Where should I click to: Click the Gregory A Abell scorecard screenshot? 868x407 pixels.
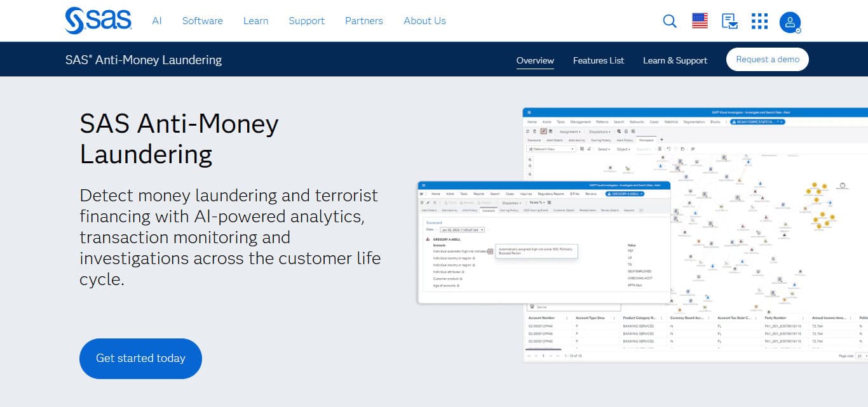coord(544,242)
